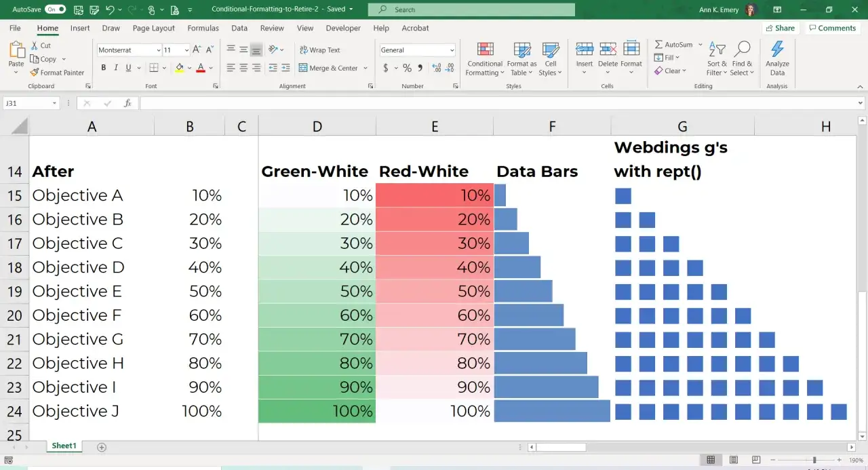Increase font size with larger A

coord(197,50)
